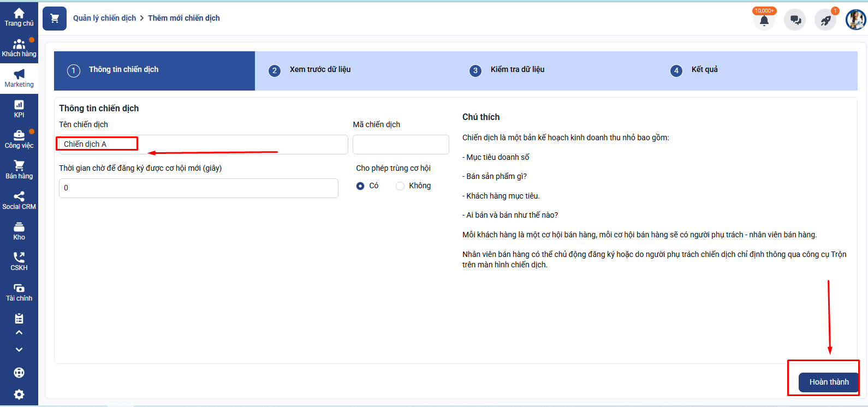The width and height of the screenshot is (868, 407).
Task: Click the rocket icon in the header
Action: (x=825, y=21)
